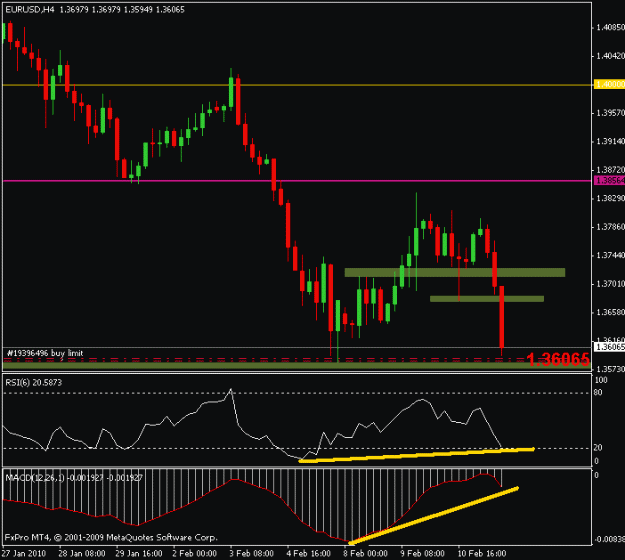This screenshot has height=560, width=625.
Task: Select the 1.37010 price axis label
Action: (x=610, y=284)
